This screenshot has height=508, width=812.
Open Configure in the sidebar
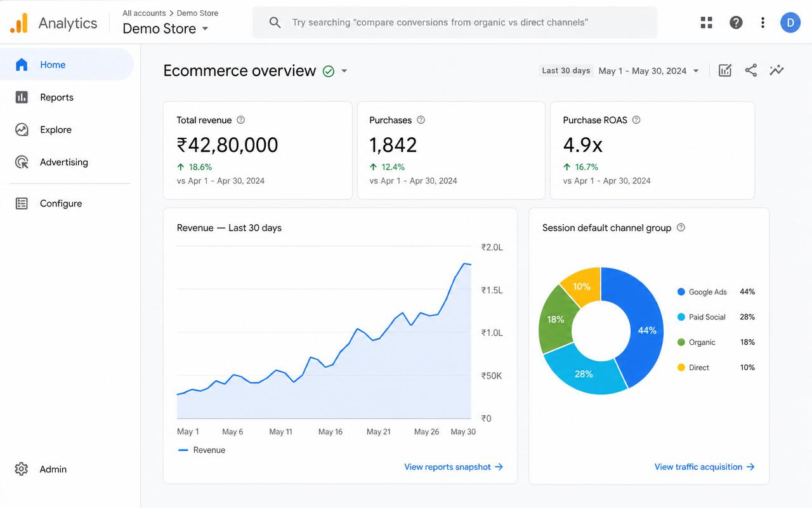pyautogui.click(x=67, y=203)
